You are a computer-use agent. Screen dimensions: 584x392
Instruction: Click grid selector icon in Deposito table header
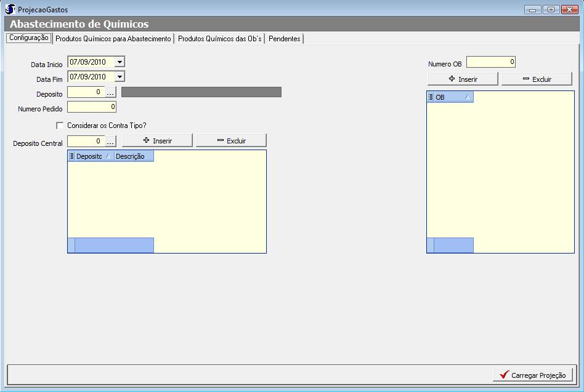[x=71, y=156]
